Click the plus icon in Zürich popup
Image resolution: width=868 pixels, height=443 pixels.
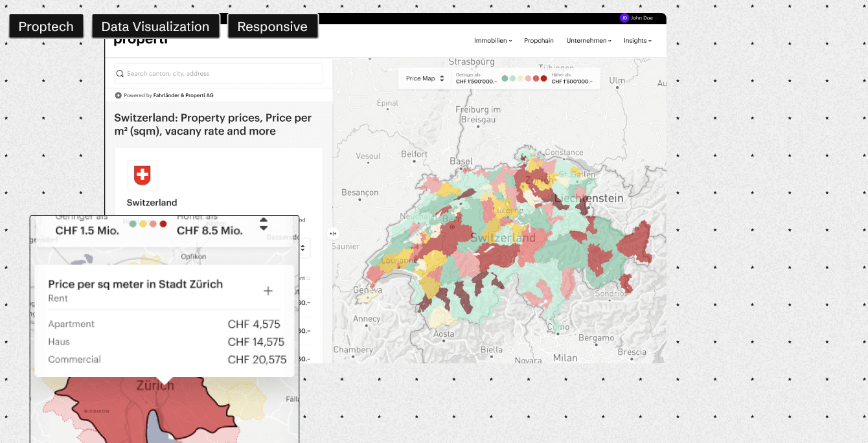point(268,291)
